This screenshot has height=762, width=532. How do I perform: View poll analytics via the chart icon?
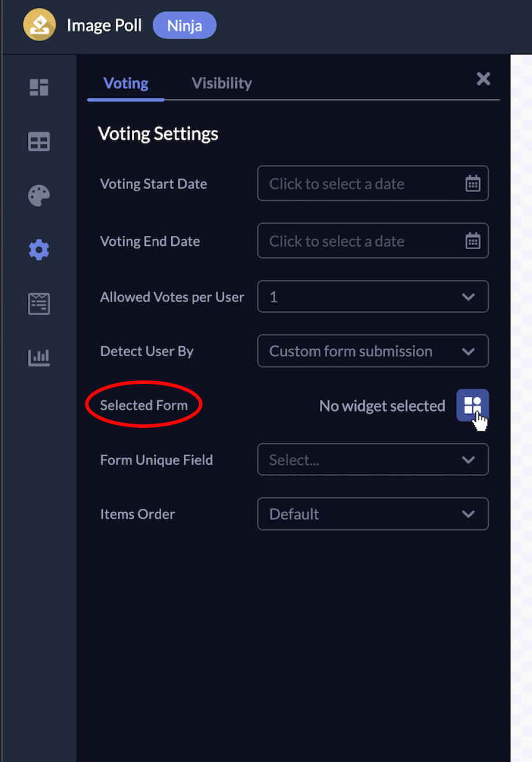[38, 357]
